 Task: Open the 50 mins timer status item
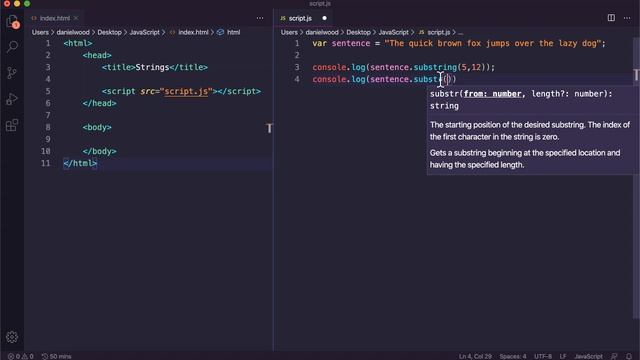(57, 356)
